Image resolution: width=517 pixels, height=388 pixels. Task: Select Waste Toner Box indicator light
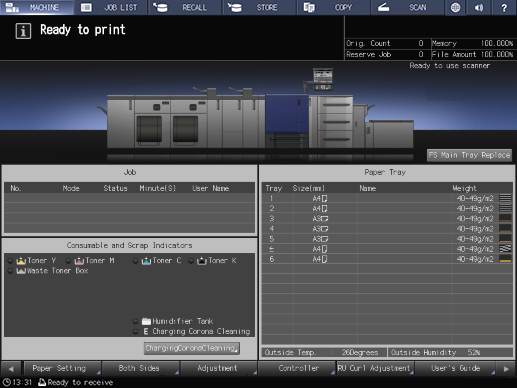coord(11,271)
